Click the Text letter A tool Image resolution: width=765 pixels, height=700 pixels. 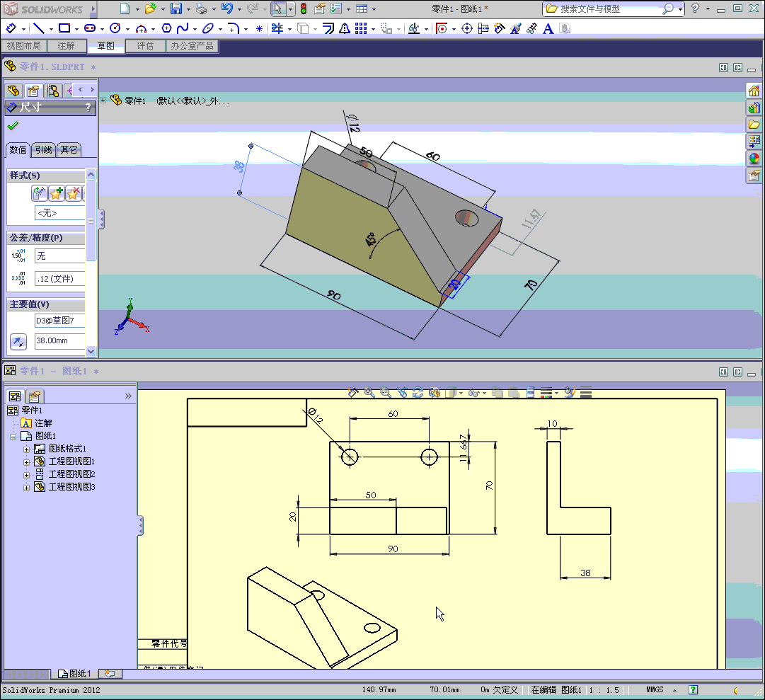click(548, 28)
